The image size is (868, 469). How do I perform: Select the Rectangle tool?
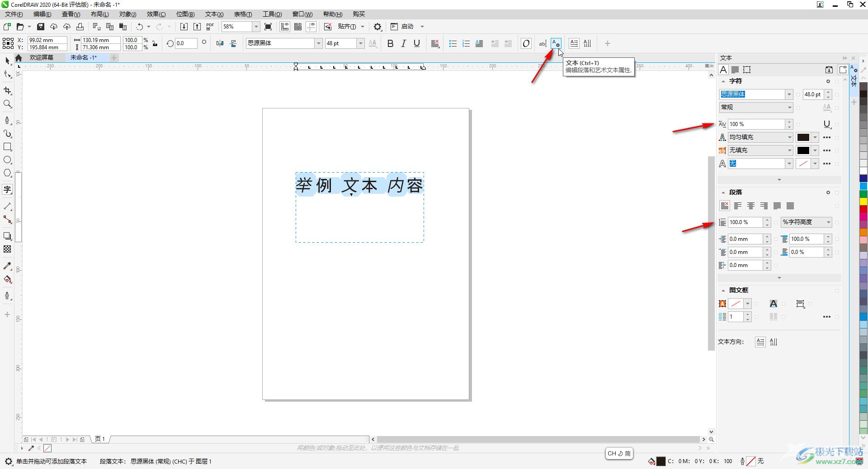pyautogui.click(x=7, y=147)
